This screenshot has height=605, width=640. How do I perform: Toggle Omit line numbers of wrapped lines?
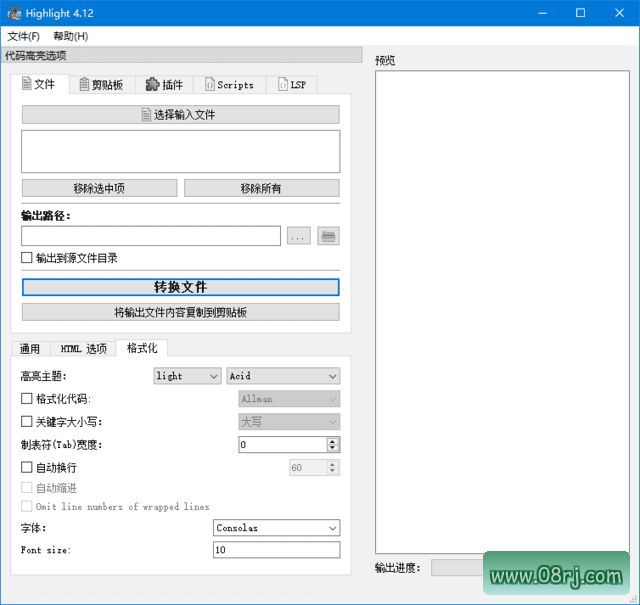pos(27,506)
